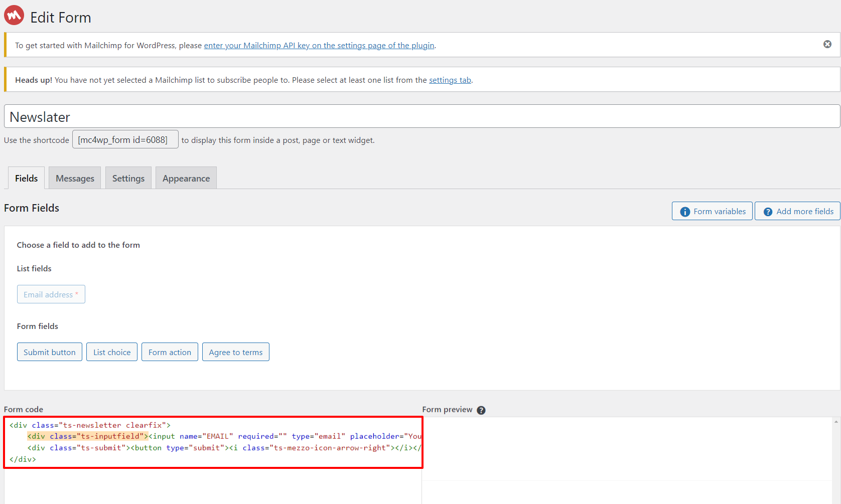Open the Messages tab
The image size is (841, 504).
click(75, 179)
